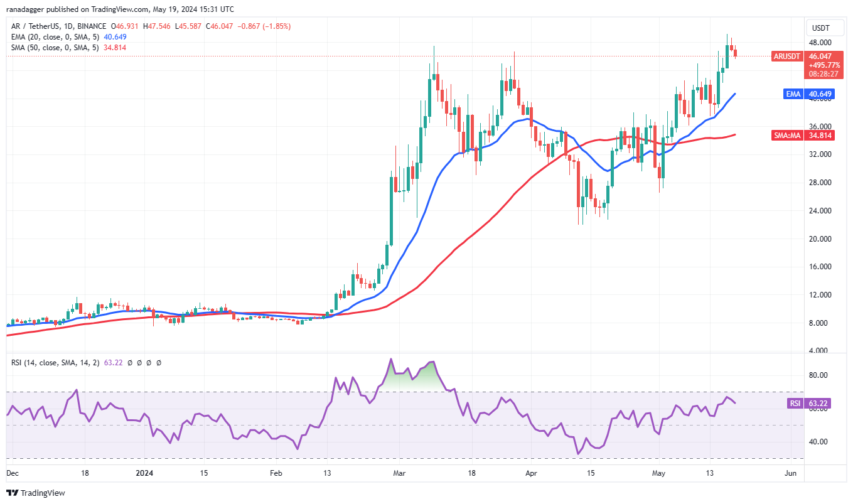
Task: Click the USDT currency label atop price axis
Action: 820,28
